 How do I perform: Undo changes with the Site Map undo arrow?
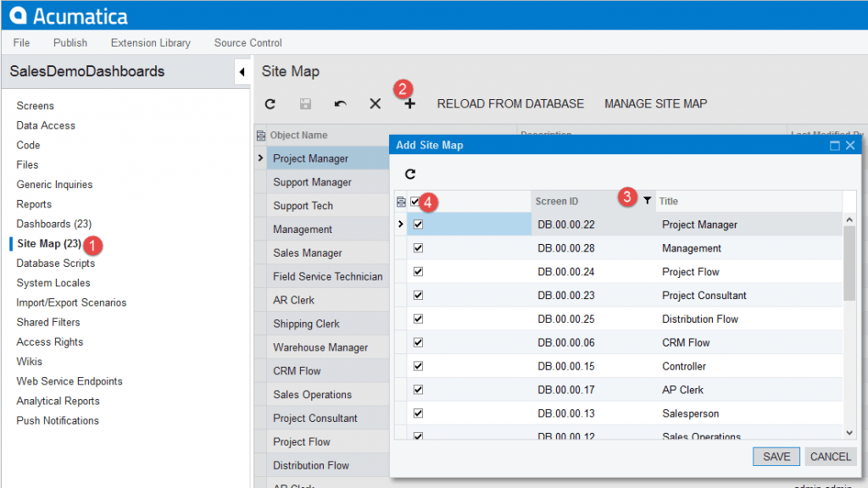[341, 104]
